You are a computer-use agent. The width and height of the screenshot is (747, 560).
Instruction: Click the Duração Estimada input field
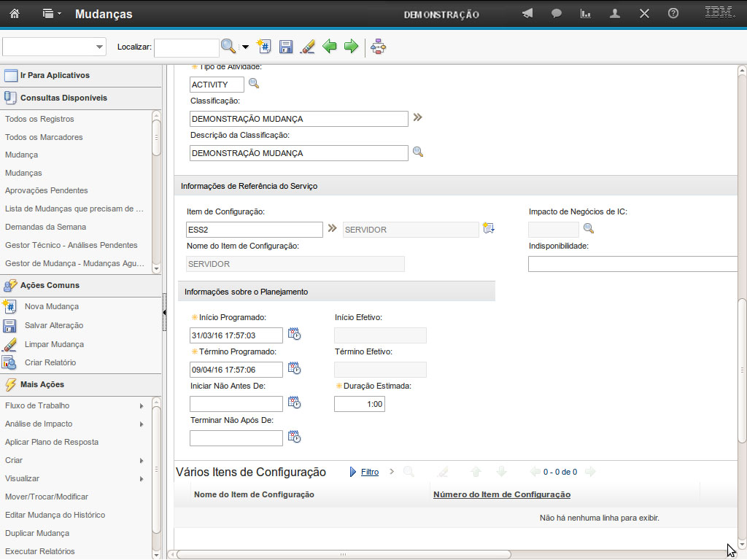(359, 404)
